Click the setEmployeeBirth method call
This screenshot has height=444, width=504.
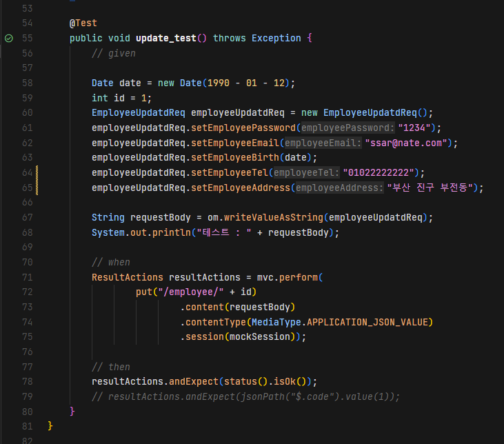pyautogui.click(x=235, y=158)
